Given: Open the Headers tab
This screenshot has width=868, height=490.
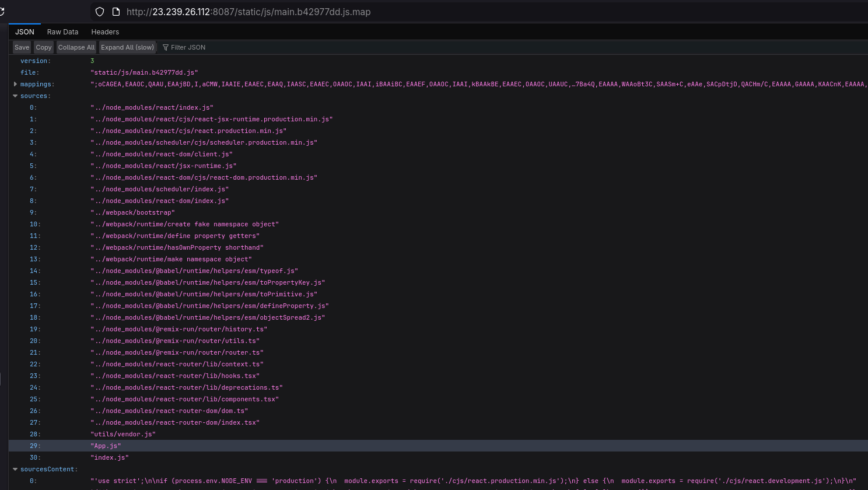Looking at the screenshot, I should tap(105, 32).
